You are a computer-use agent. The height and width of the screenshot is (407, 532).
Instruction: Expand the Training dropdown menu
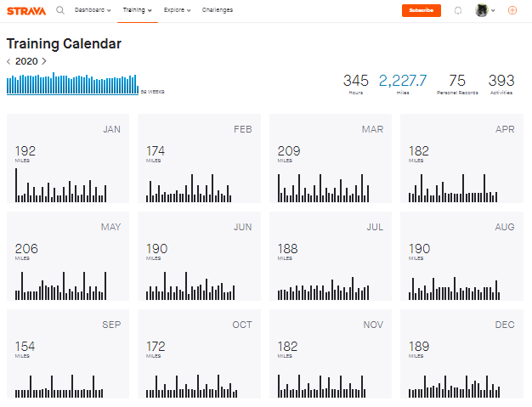pos(137,10)
